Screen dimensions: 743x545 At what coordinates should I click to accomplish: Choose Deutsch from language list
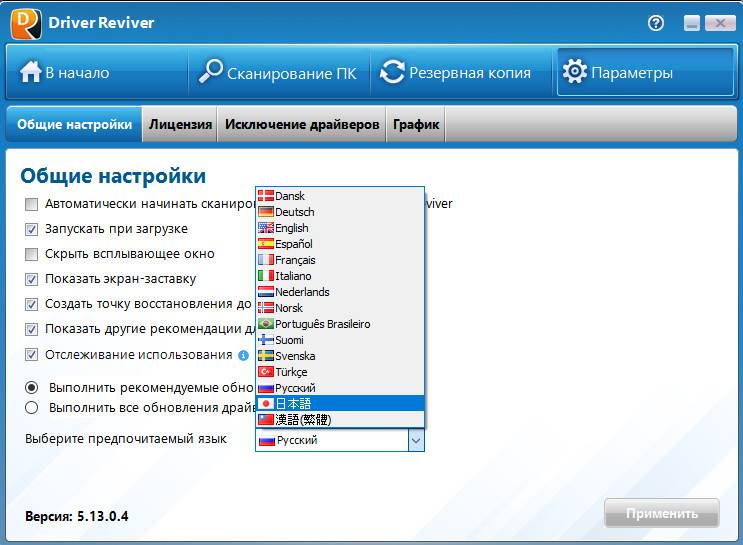point(340,212)
